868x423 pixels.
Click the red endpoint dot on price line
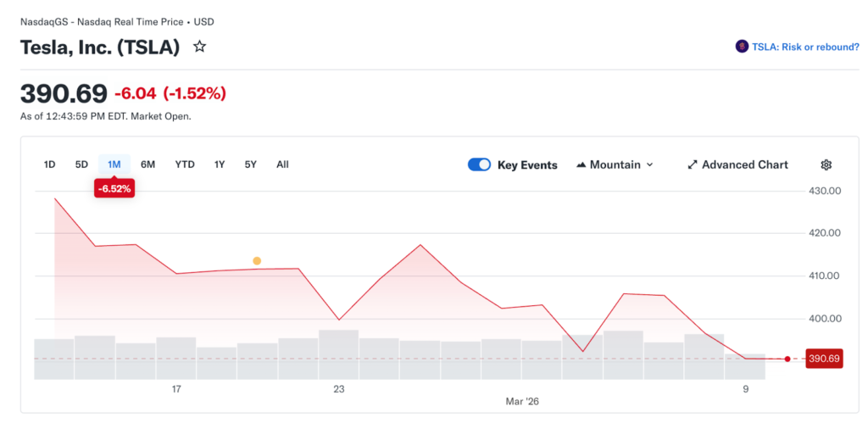(x=787, y=359)
